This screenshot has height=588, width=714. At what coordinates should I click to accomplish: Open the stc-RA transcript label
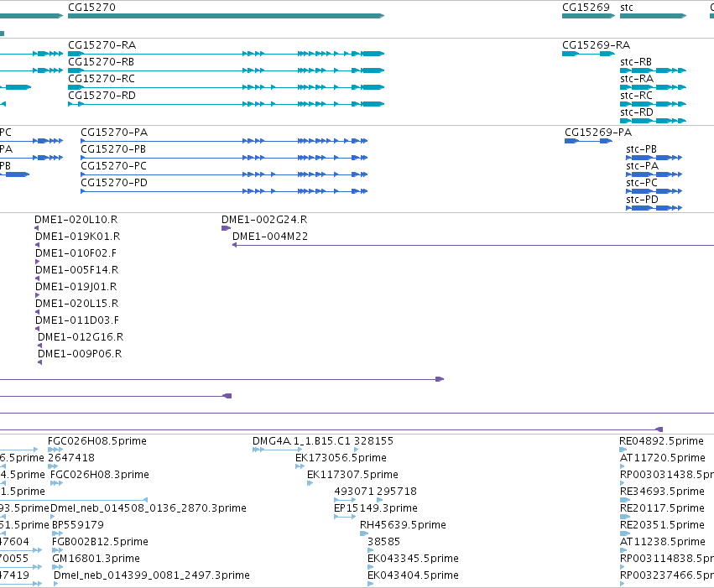click(x=637, y=79)
